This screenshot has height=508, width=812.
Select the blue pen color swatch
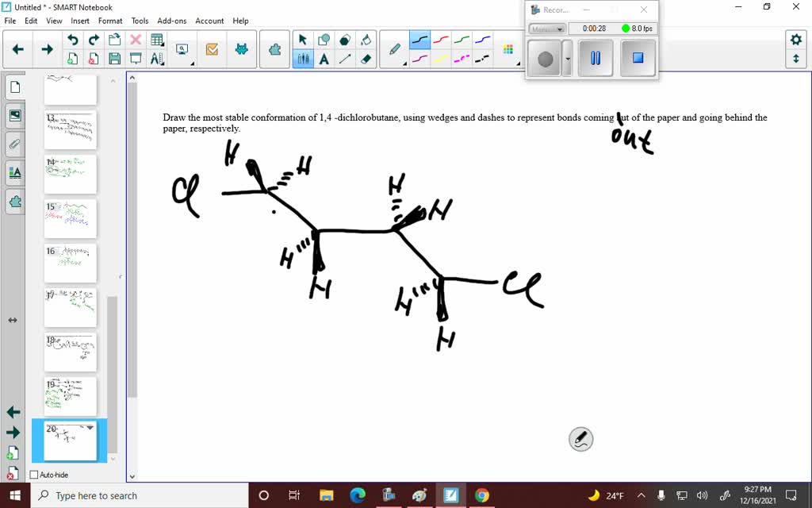tap(482, 40)
